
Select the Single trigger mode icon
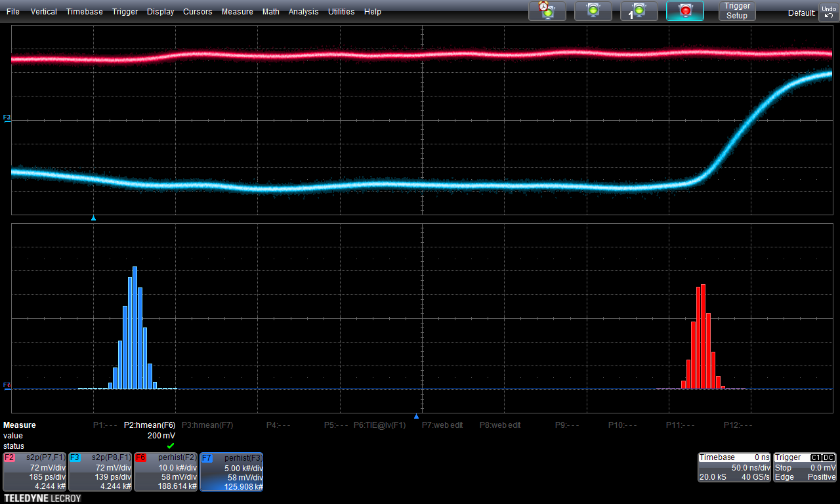coord(639,10)
